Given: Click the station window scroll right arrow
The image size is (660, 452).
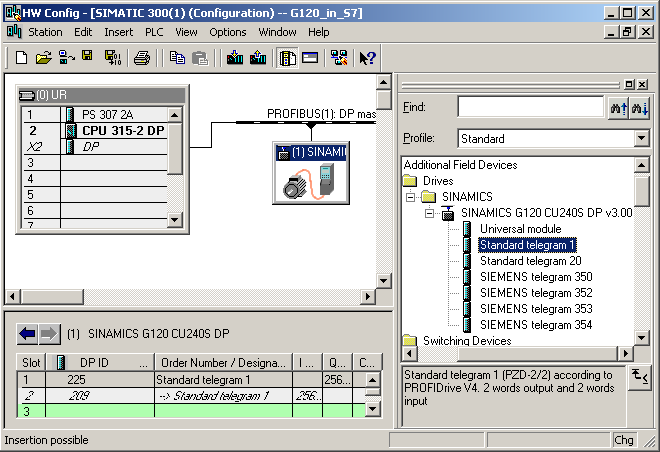Looking at the screenshot, I should (x=368, y=296).
